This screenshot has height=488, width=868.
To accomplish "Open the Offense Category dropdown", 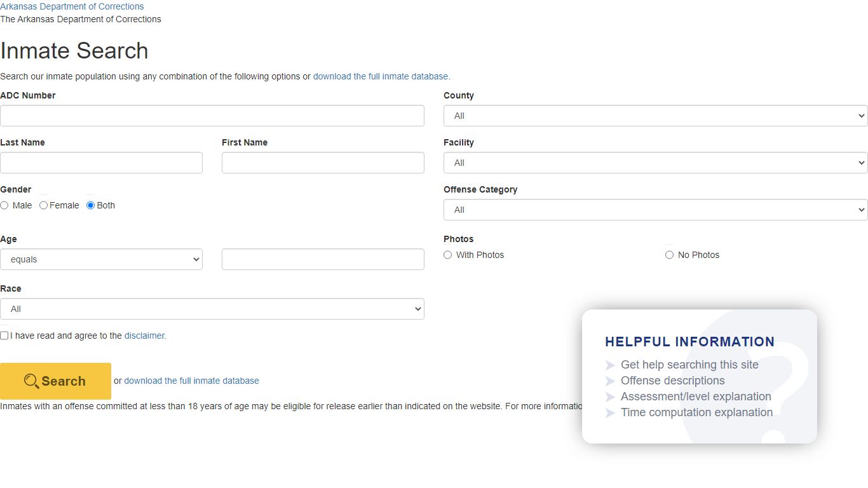I will pyautogui.click(x=655, y=210).
